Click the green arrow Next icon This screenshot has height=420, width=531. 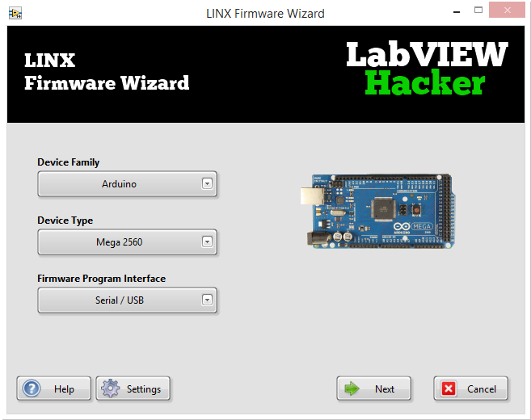[x=352, y=388]
